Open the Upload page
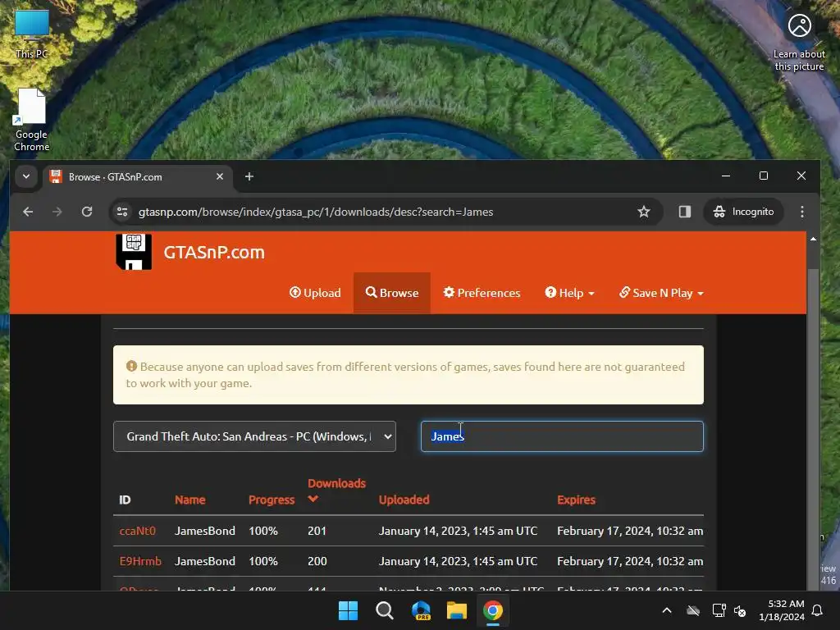 pos(315,293)
